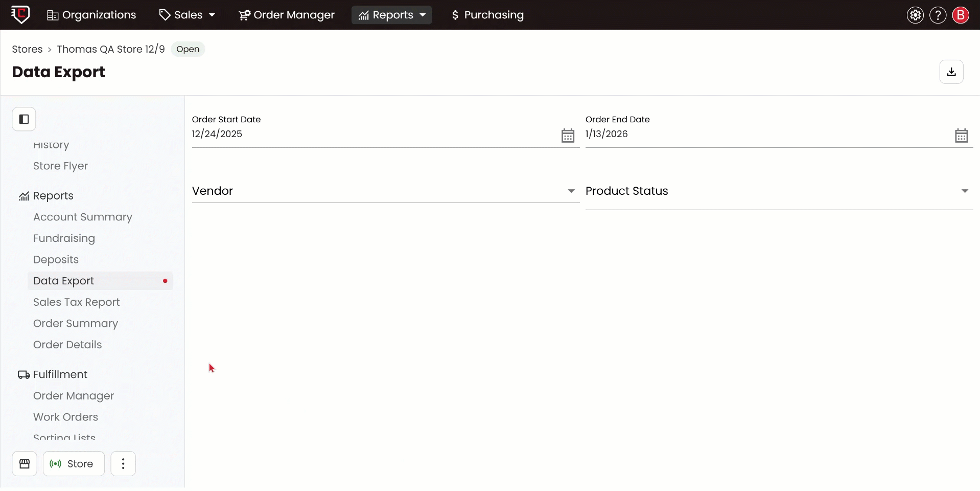Screen dimensions: 980x491
Task: Select Sales Tax Report in sidebar
Action: 77,302
